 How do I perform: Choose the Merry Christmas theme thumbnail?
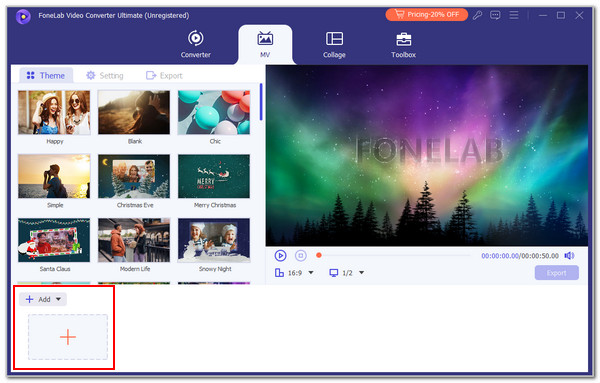214,176
